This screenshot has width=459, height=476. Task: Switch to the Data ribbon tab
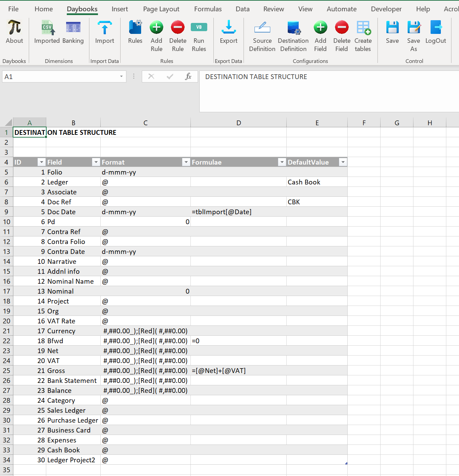pyautogui.click(x=243, y=9)
